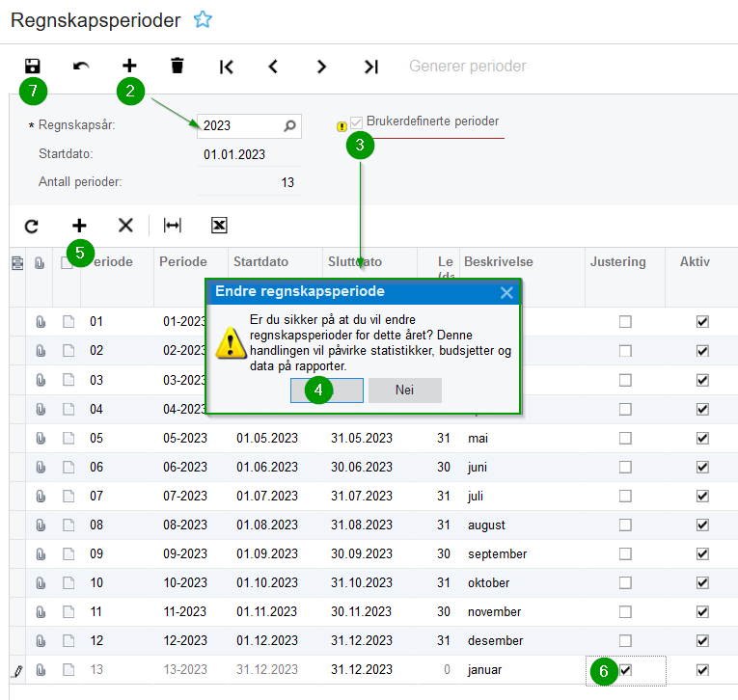Toggle Brukerdefinerte perioder checkbox
The image size is (738, 700).
pos(356,123)
